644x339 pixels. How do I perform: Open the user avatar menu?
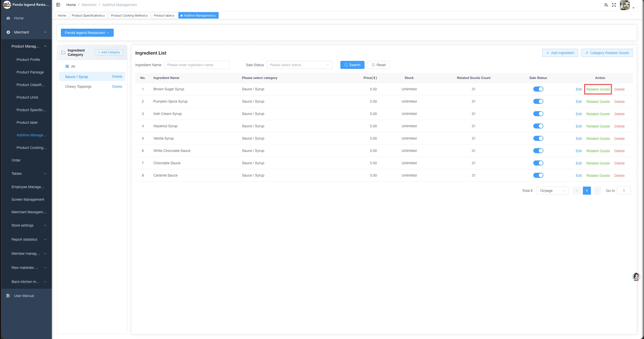click(625, 5)
